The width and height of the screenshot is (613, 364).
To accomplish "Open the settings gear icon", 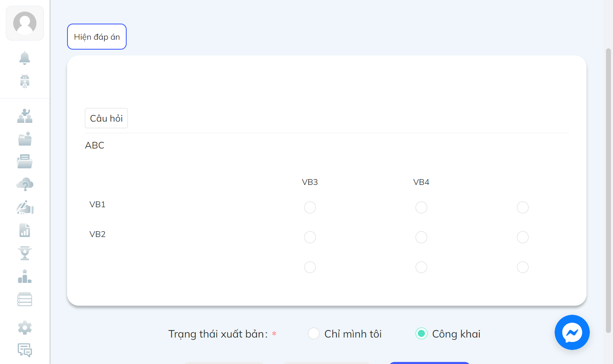I will tap(25, 328).
